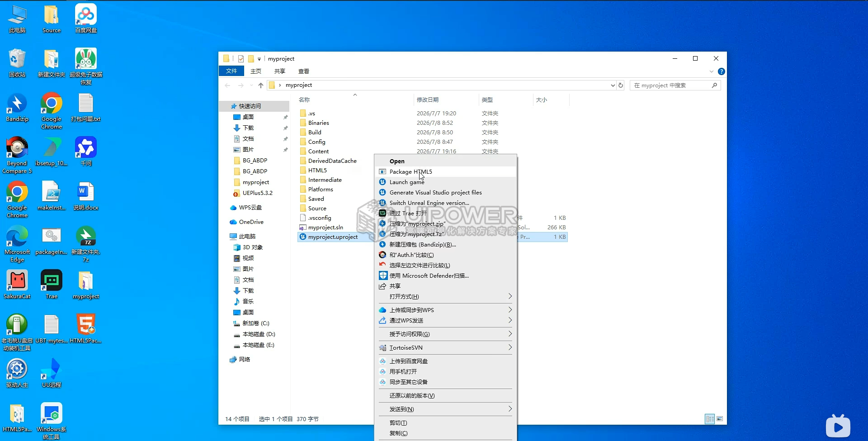The image size is (868, 441).
Task: Expand 打开方式(H) submenu
Action: (x=446, y=296)
